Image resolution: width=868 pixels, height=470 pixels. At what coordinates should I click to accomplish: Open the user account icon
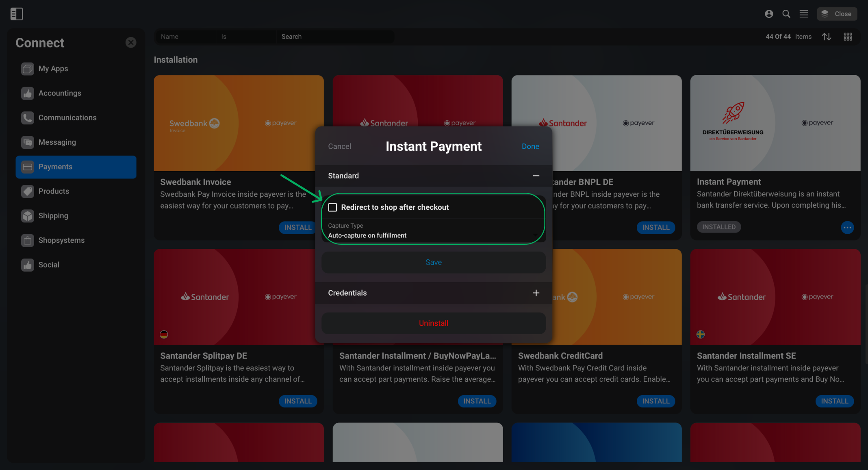[768, 14]
